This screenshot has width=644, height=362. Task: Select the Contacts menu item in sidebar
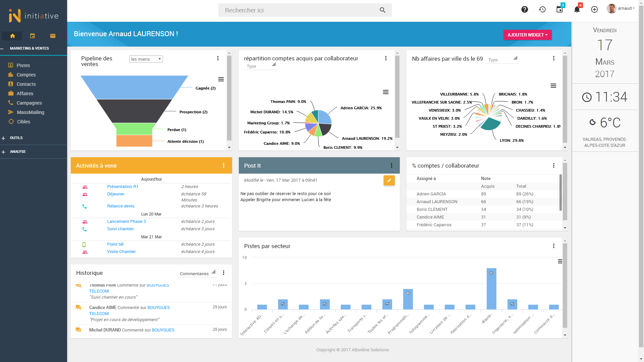[x=26, y=83]
